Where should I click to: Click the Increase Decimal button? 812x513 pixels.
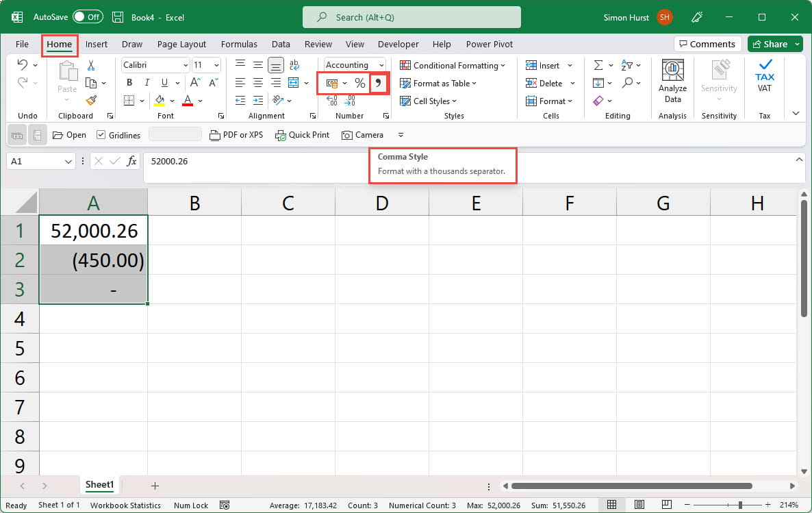[332, 101]
